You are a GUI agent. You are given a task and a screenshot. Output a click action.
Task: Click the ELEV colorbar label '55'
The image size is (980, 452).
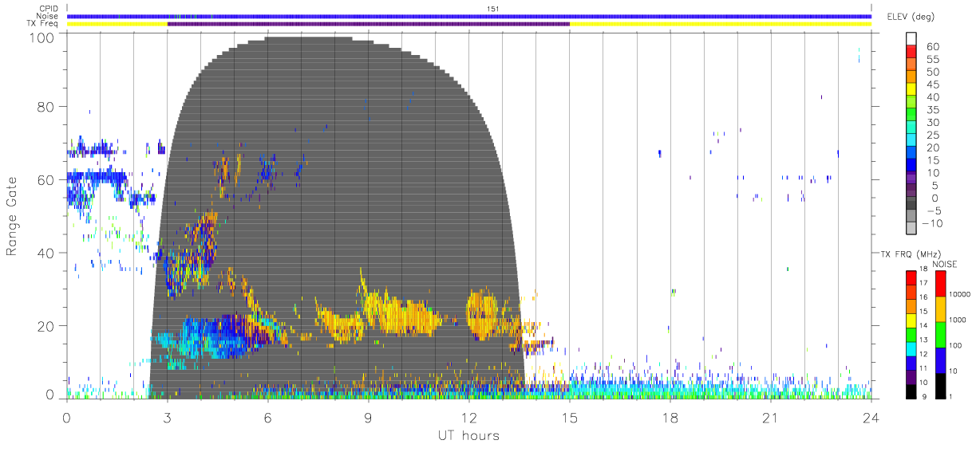pos(932,60)
